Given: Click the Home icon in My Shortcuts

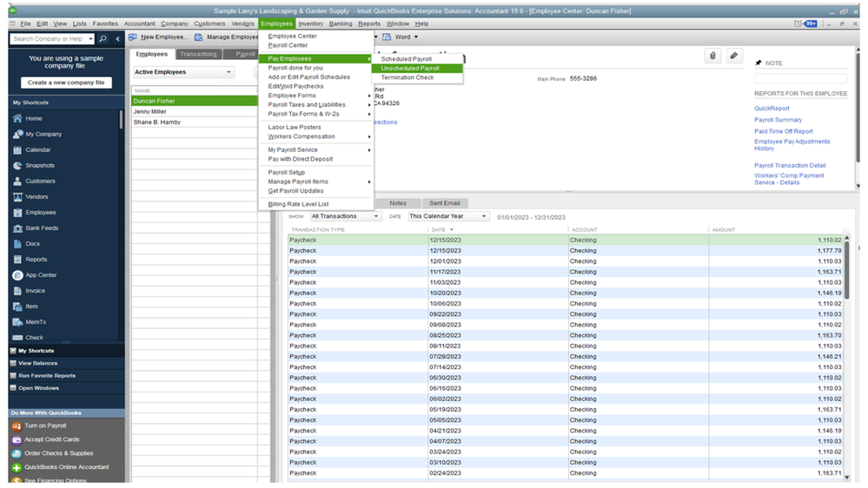Looking at the screenshot, I should 18,119.
